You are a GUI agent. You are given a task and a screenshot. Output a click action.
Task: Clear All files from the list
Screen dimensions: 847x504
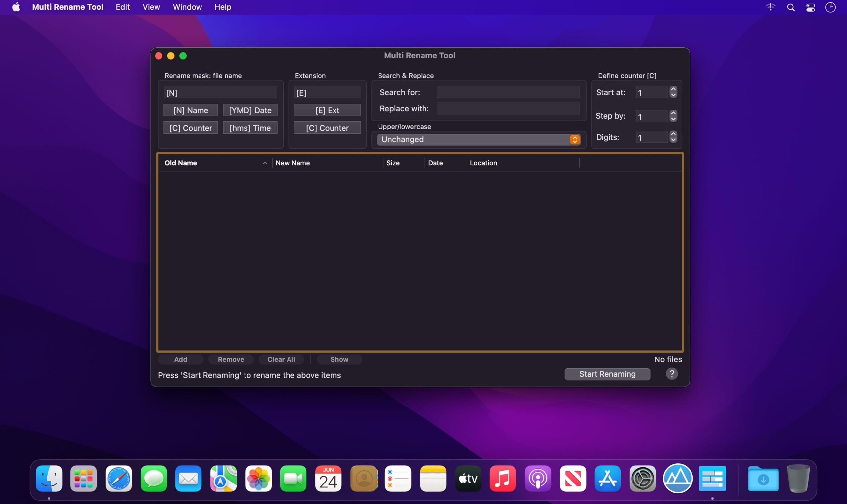point(281,359)
